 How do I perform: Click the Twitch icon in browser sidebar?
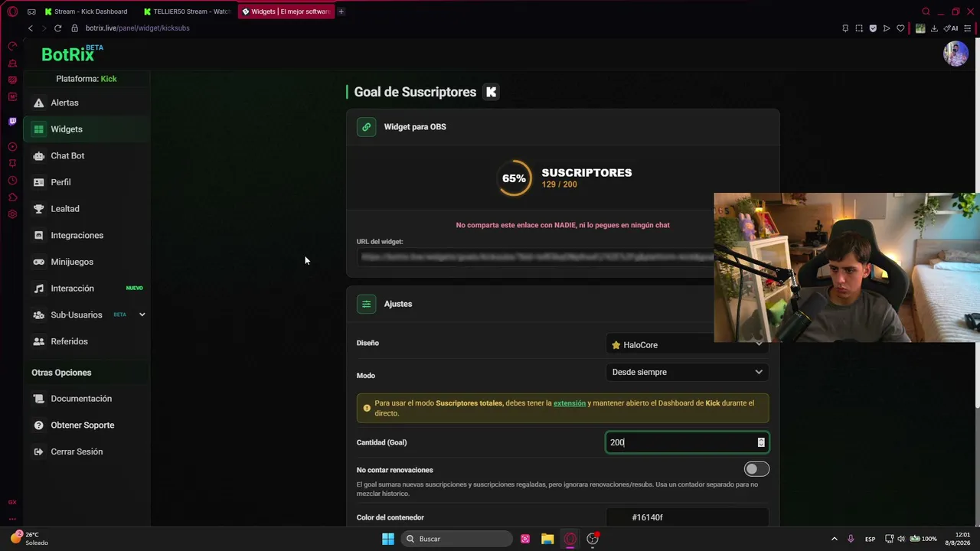pos(12,121)
